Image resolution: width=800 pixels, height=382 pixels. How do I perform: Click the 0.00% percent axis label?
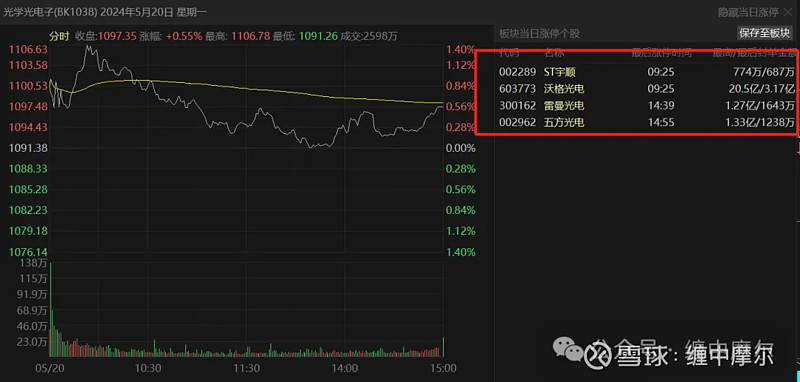[461, 148]
